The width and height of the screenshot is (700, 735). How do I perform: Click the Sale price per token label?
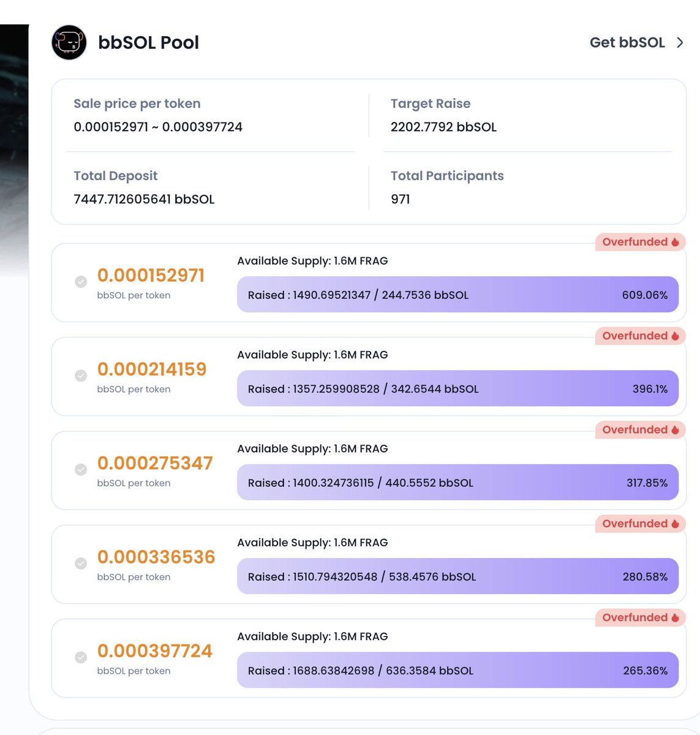(x=137, y=104)
